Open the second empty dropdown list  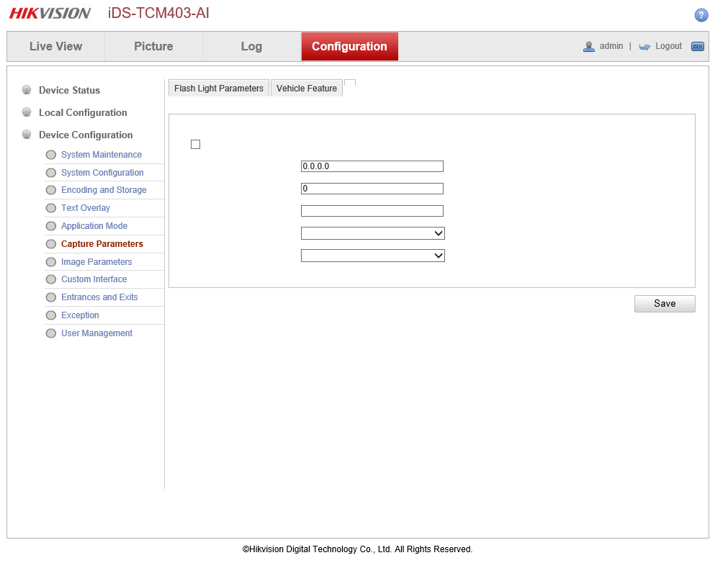point(372,256)
